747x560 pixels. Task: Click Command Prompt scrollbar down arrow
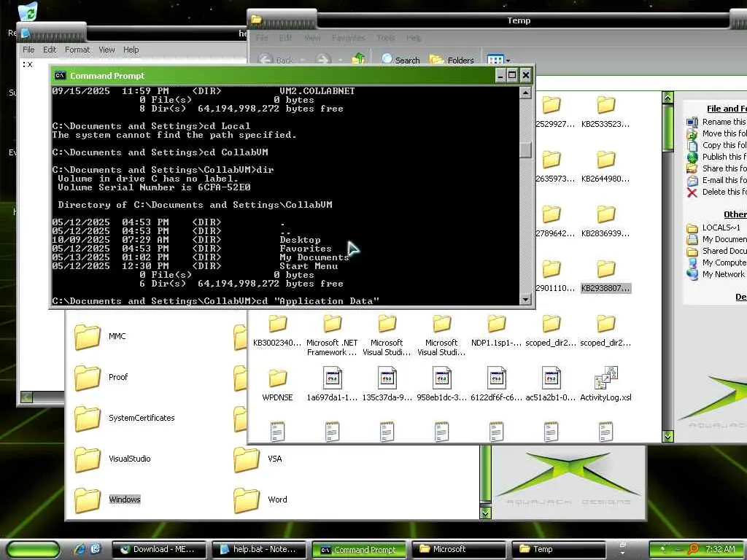[x=525, y=300]
